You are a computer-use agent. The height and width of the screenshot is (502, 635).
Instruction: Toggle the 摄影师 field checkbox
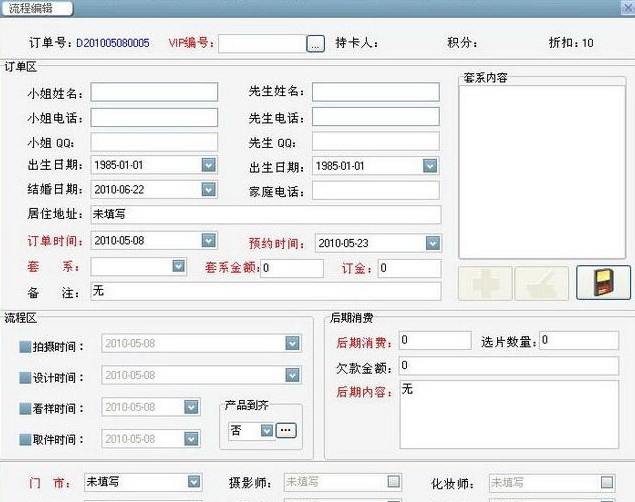click(393, 481)
